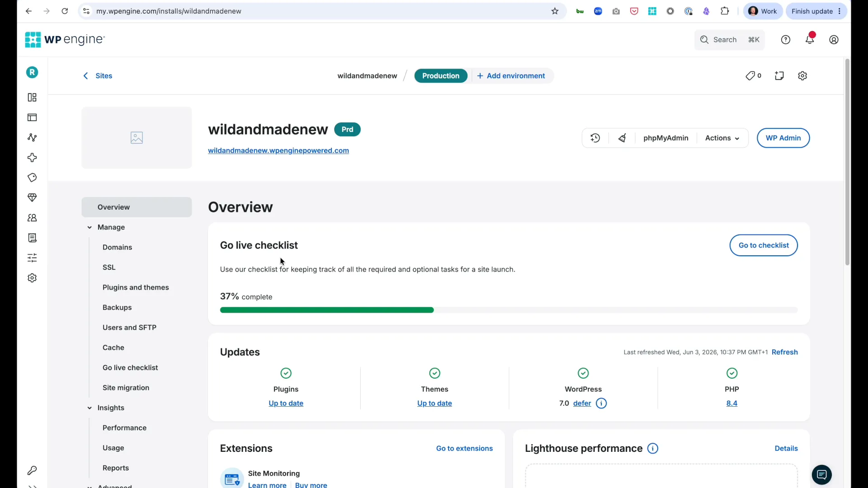
Task: Open the tag icon in left sidebar
Action: click(x=32, y=178)
